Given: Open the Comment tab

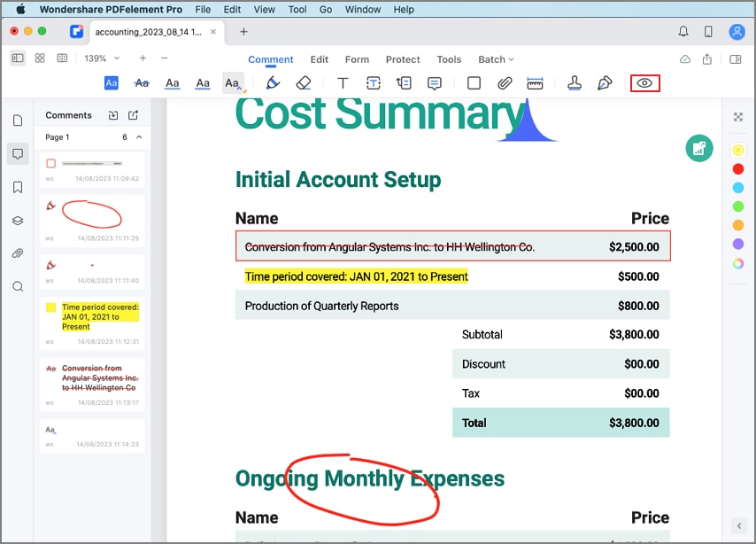Looking at the screenshot, I should [271, 59].
